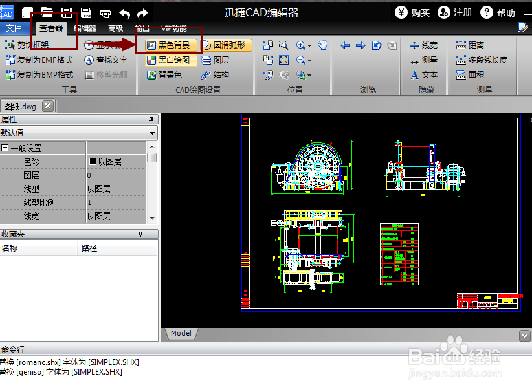Rotate the drawing clockwise
532x392 pixels.
click(x=268, y=60)
